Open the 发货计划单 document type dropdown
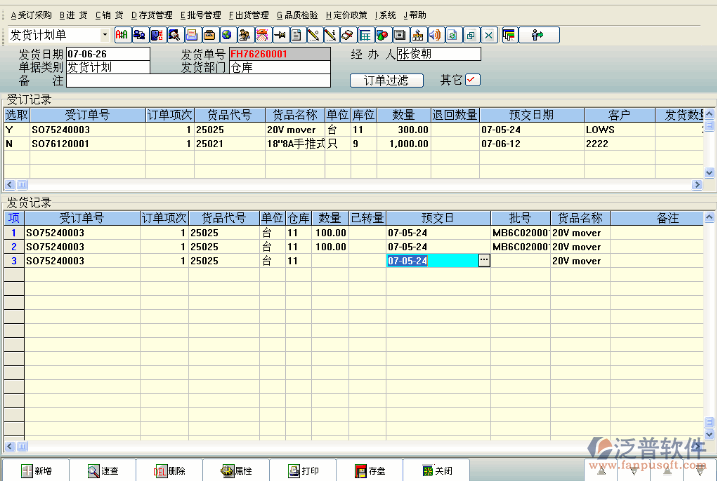This screenshot has width=717, height=481. (x=104, y=36)
